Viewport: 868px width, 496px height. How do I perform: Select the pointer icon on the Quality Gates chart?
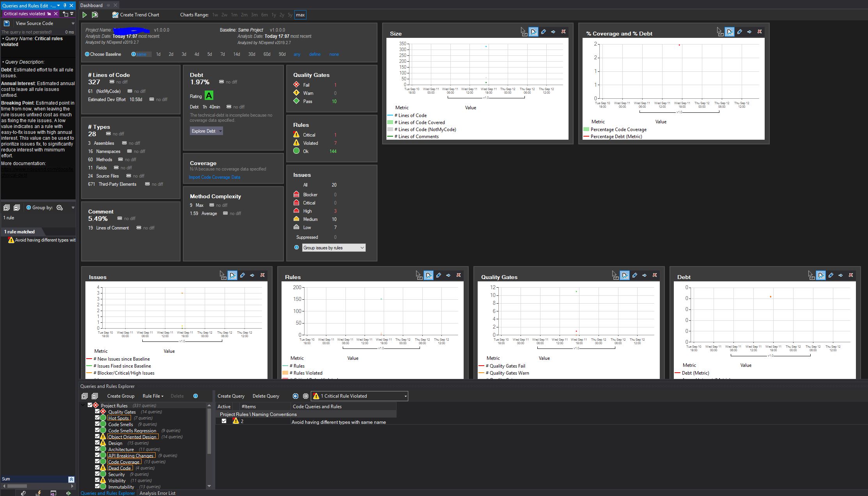coord(615,275)
